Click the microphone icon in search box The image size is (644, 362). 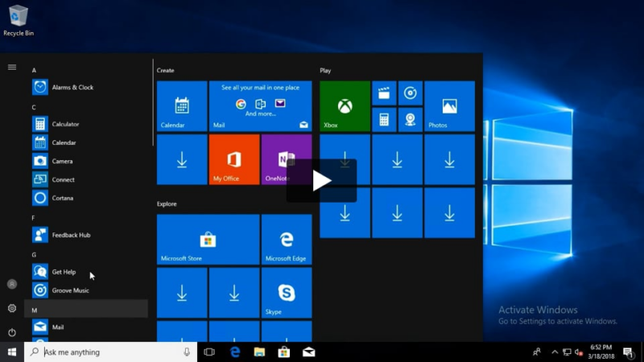(187, 352)
